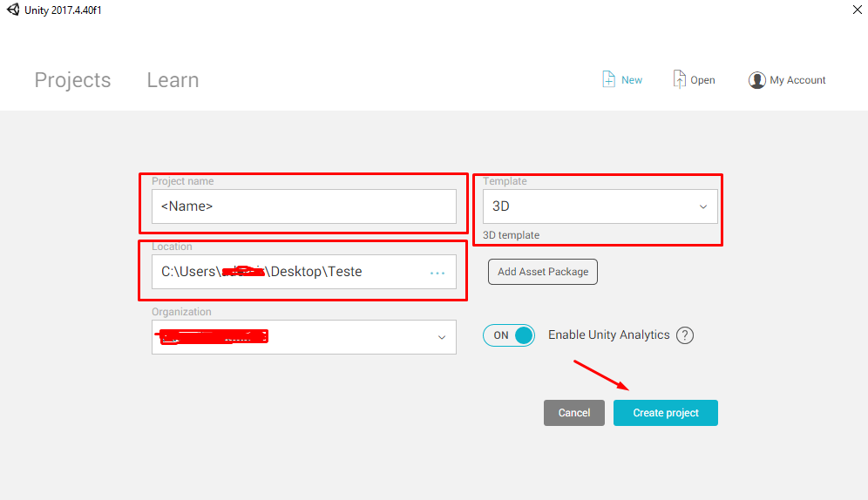Click the Open project icon
The image size is (868, 500).
[x=679, y=79]
